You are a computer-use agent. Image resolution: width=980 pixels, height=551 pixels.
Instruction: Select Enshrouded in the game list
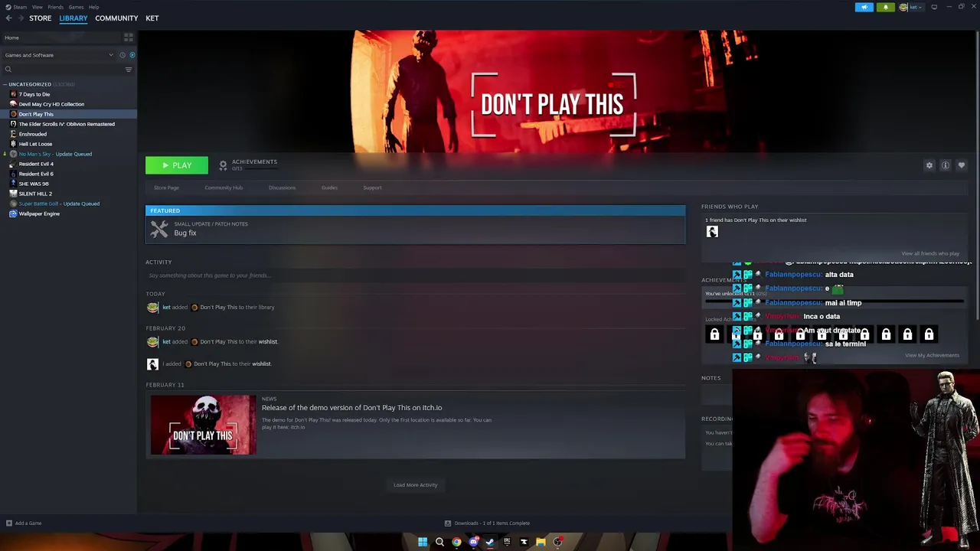point(33,134)
